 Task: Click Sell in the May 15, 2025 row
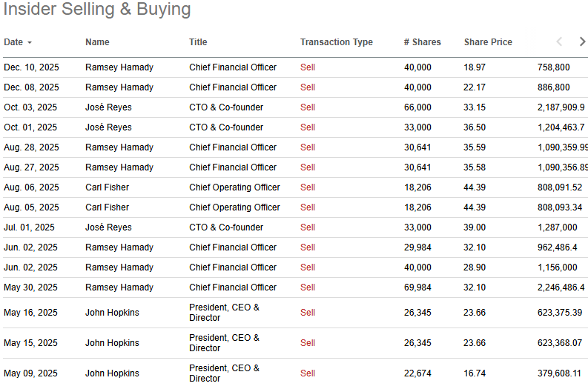(x=308, y=343)
